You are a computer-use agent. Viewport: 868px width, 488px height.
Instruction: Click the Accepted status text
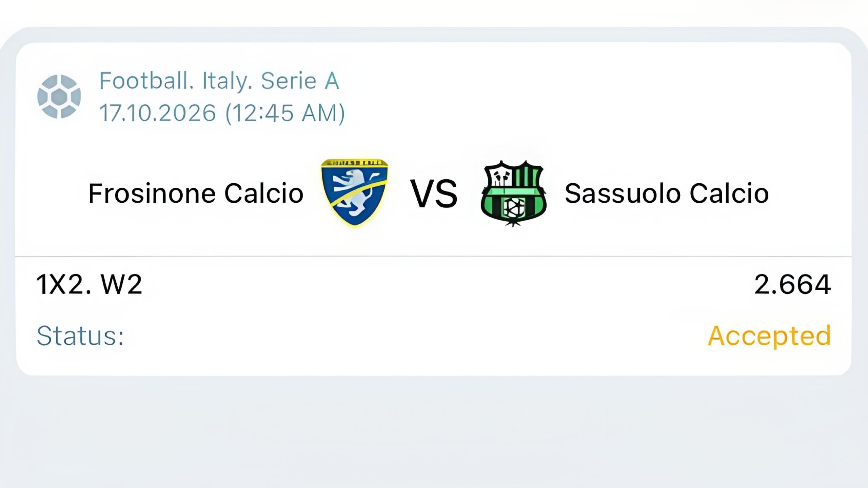point(770,336)
